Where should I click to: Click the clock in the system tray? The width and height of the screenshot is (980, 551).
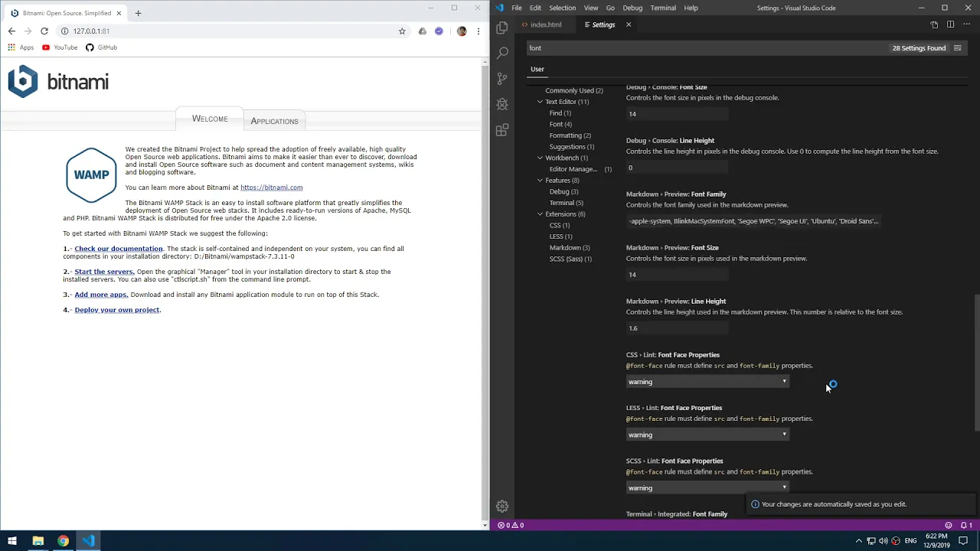tap(937, 541)
